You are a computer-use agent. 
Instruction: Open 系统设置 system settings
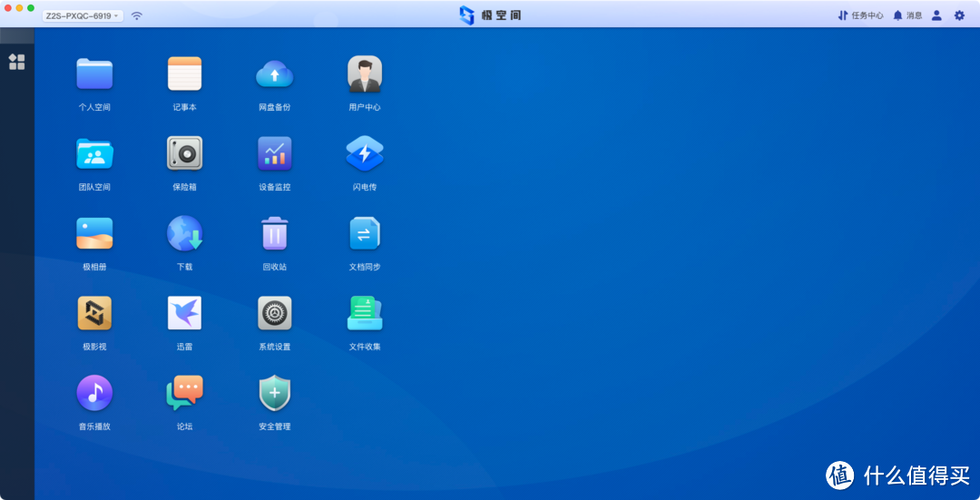pos(274,313)
